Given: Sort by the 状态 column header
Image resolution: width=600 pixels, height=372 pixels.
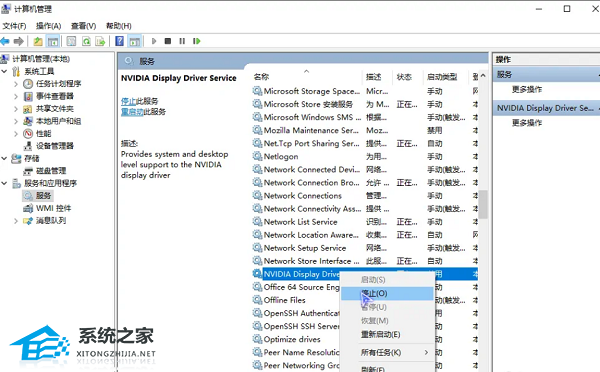Looking at the screenshot, I should [408, 77].
